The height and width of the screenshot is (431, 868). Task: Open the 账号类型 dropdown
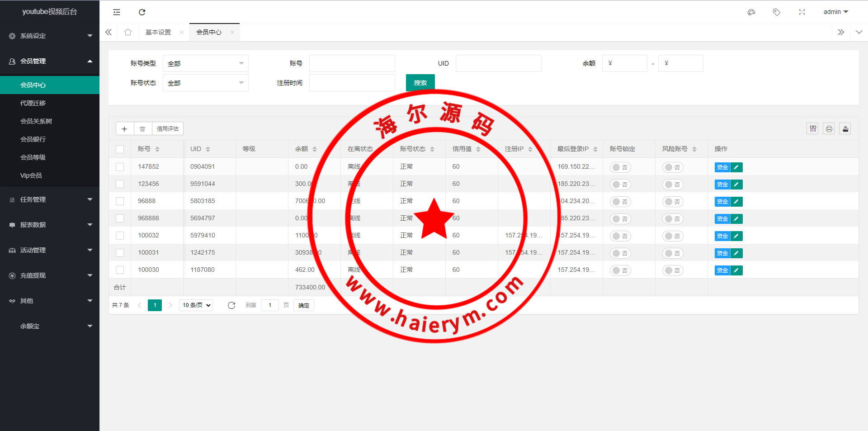point(205,64)
